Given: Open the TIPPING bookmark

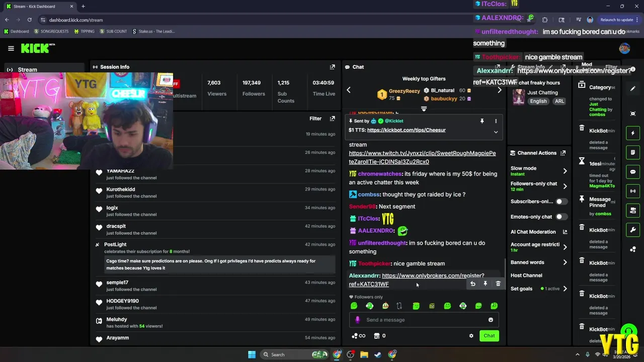Looking at the screenshot, I should 84,31.
